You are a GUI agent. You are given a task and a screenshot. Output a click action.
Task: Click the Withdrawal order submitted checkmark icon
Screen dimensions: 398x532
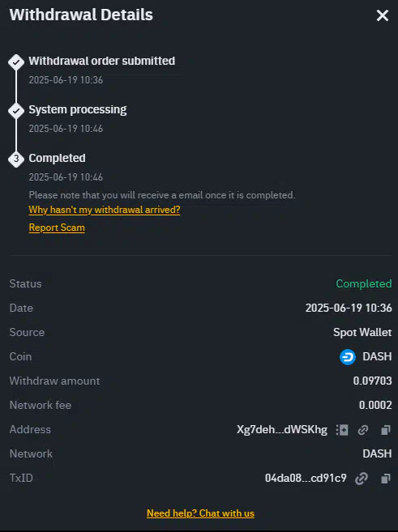(16, 62)
